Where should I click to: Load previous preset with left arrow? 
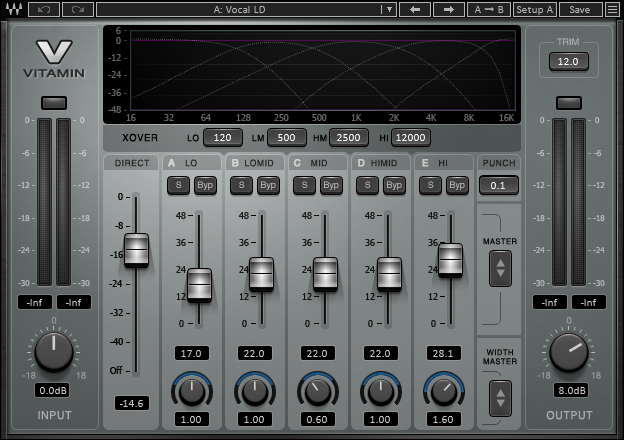click(415, 10)
